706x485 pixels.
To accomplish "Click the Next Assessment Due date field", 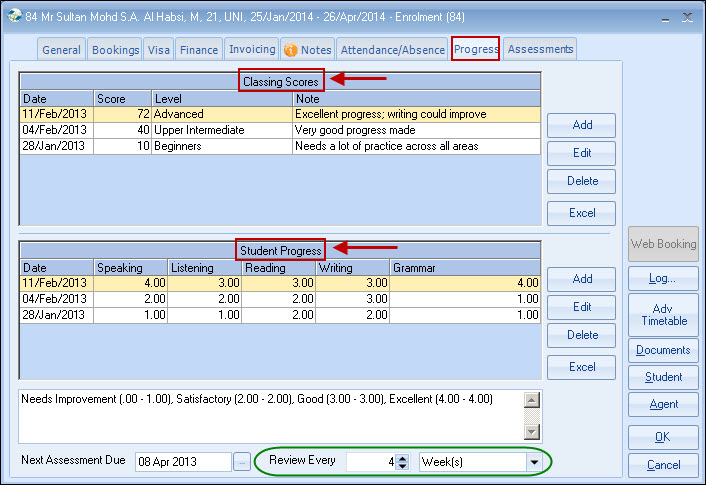I will [x=182, y=462].
